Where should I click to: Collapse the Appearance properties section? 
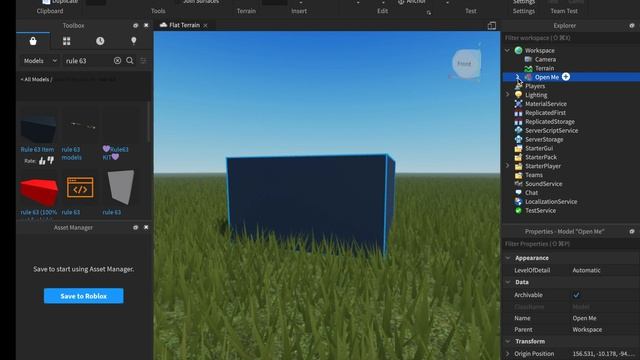[508, 258]
